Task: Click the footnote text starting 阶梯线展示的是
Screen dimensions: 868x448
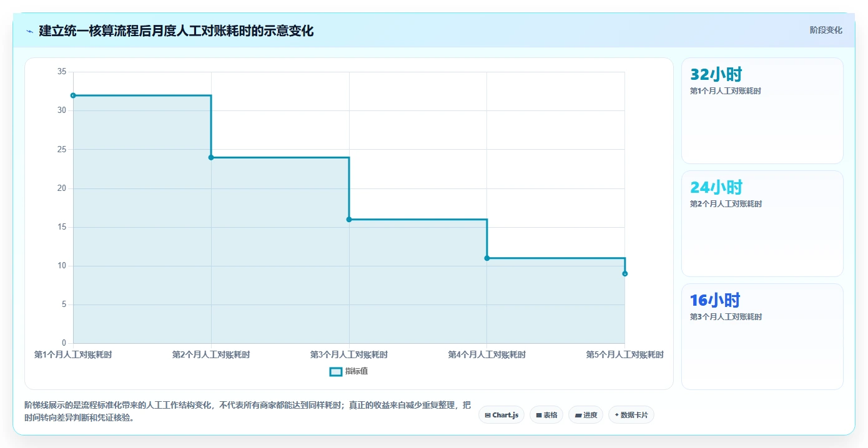Action: (x=247, y=411)
